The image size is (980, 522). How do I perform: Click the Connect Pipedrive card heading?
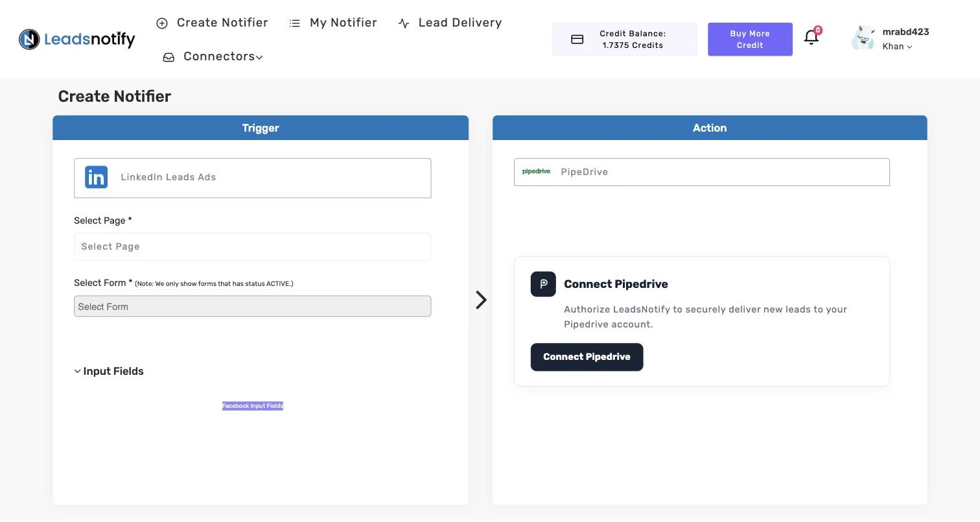point(616,284)
